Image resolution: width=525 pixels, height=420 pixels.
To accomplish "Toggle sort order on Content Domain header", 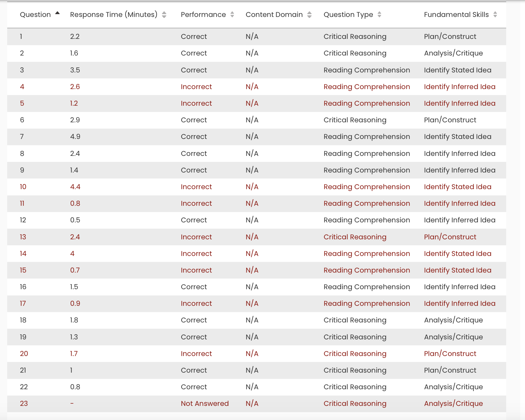I will (x=274, y=14).
